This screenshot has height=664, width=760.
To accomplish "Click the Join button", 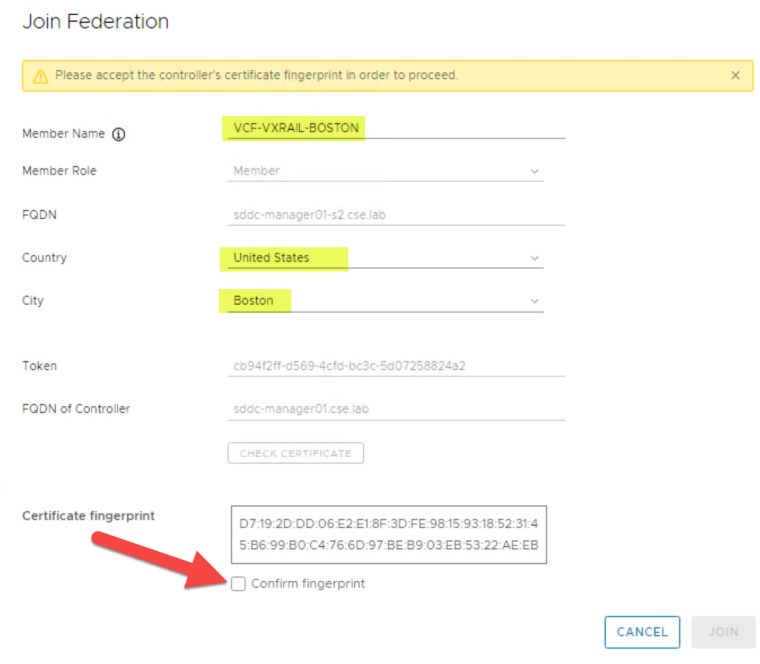I will (x=723, y=632).
